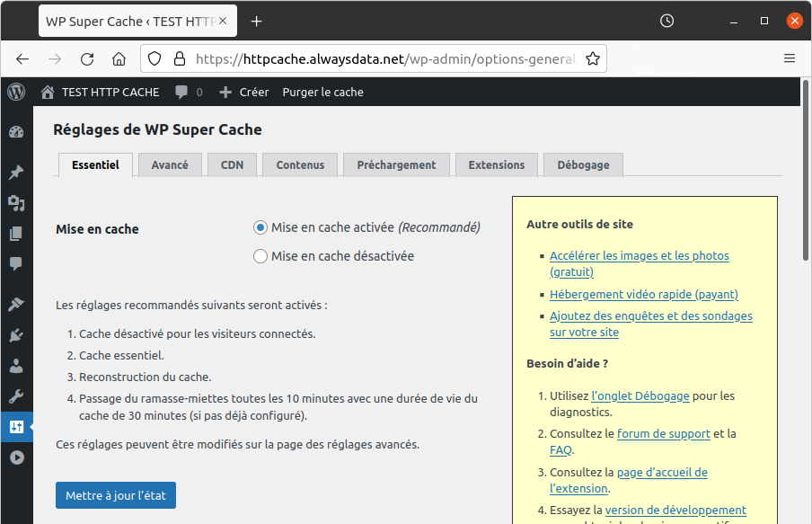Click the WordPress logo in admin bar
This screenshot has height=524, width=812.
coord(16,92)
